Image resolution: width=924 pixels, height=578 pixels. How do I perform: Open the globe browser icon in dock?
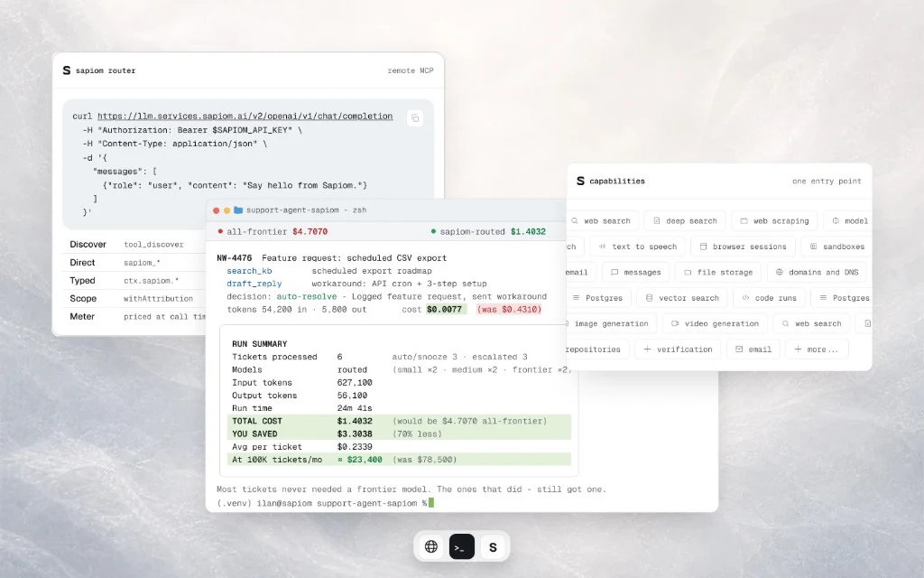pyautogui.click(x=431, y=546)
